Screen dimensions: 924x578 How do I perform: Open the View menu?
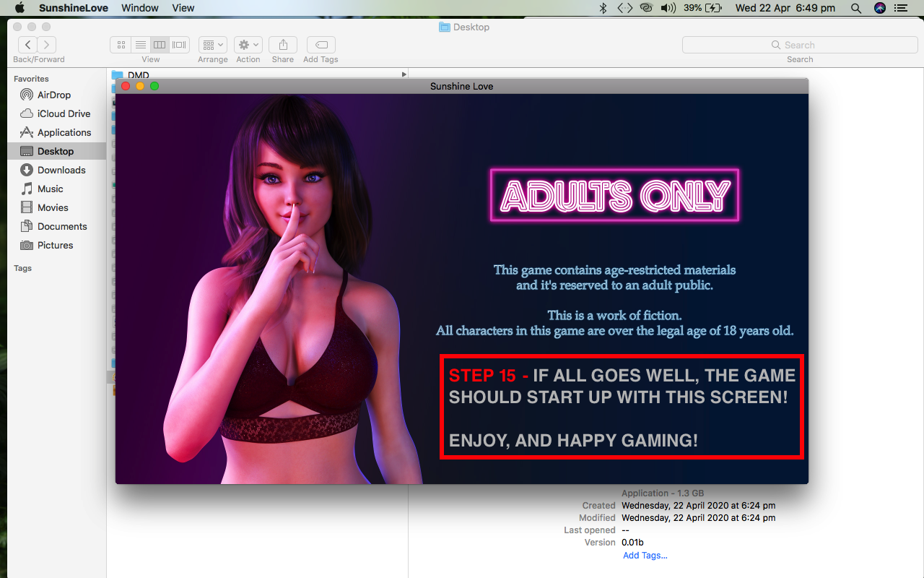coord(183,8)
